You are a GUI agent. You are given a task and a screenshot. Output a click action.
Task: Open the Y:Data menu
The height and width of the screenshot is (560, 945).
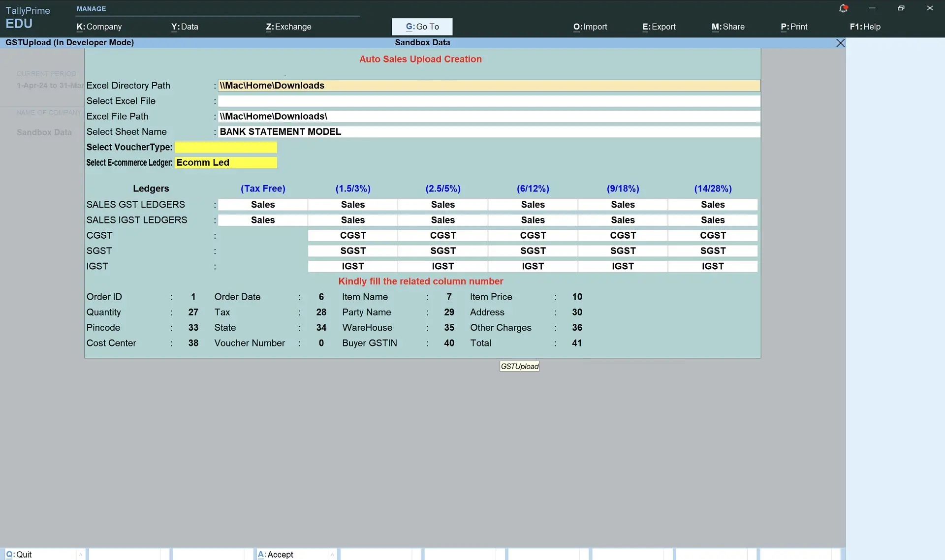[185, 27]
